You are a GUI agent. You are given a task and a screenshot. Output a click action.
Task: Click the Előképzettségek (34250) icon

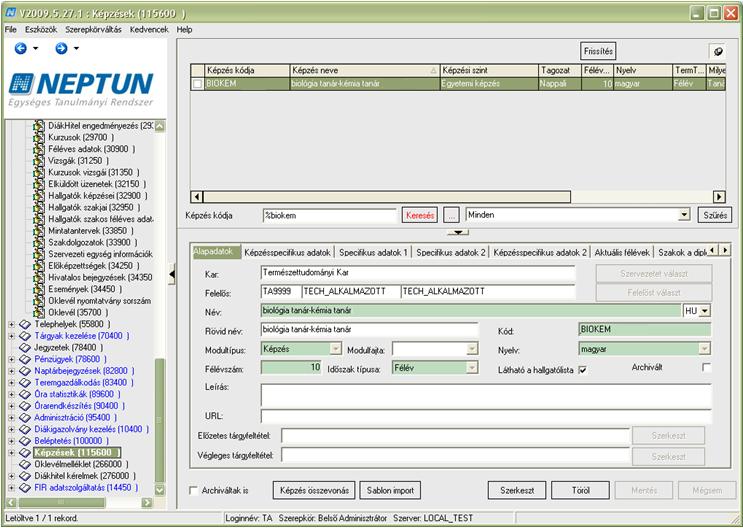pyautogui.click(x=39, y=266)
